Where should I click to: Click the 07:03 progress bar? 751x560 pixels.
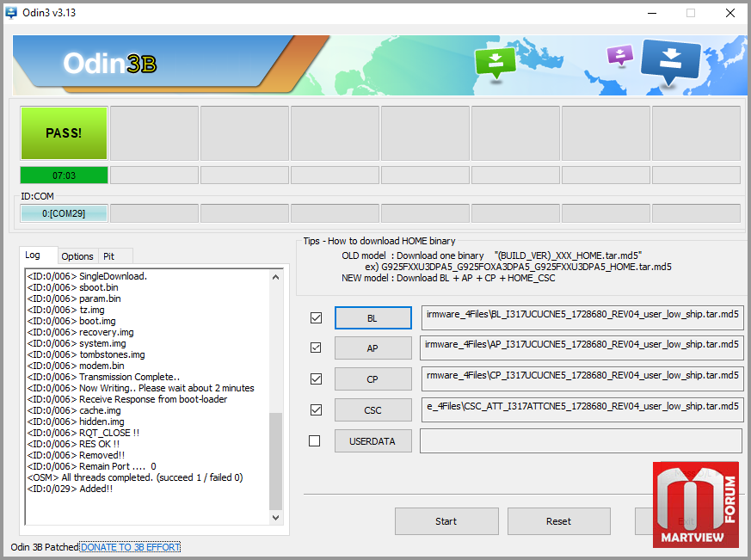coord(64,175)
